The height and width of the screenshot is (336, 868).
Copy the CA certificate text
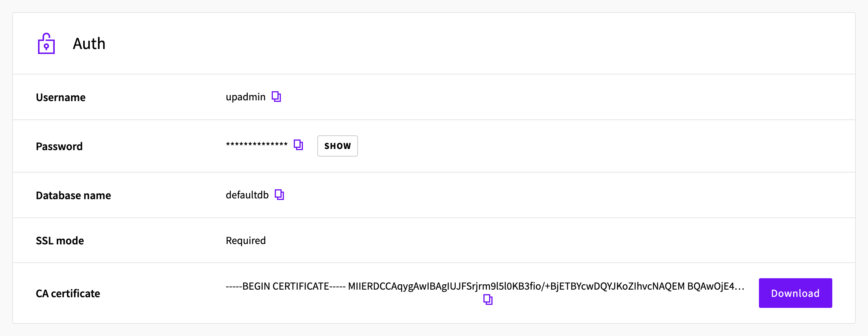pos(488,300)
